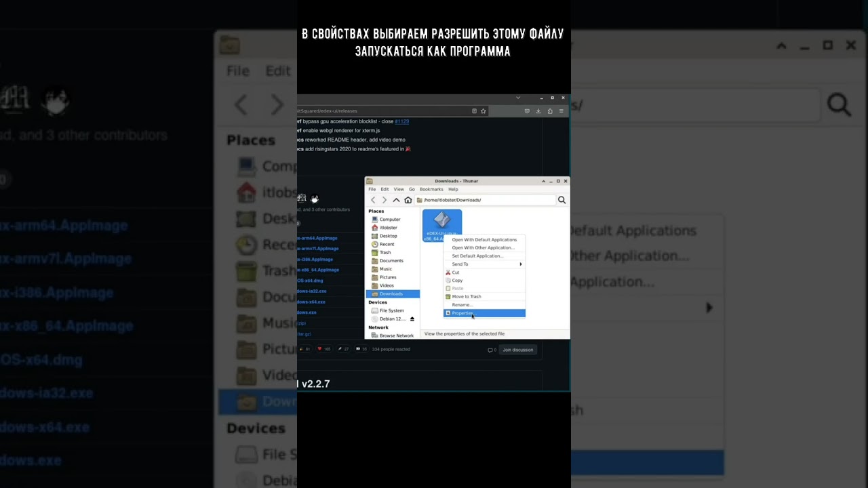868x488 pixels.
Task: Open Music folder in sidebar
Action: (x=392, y=269)
